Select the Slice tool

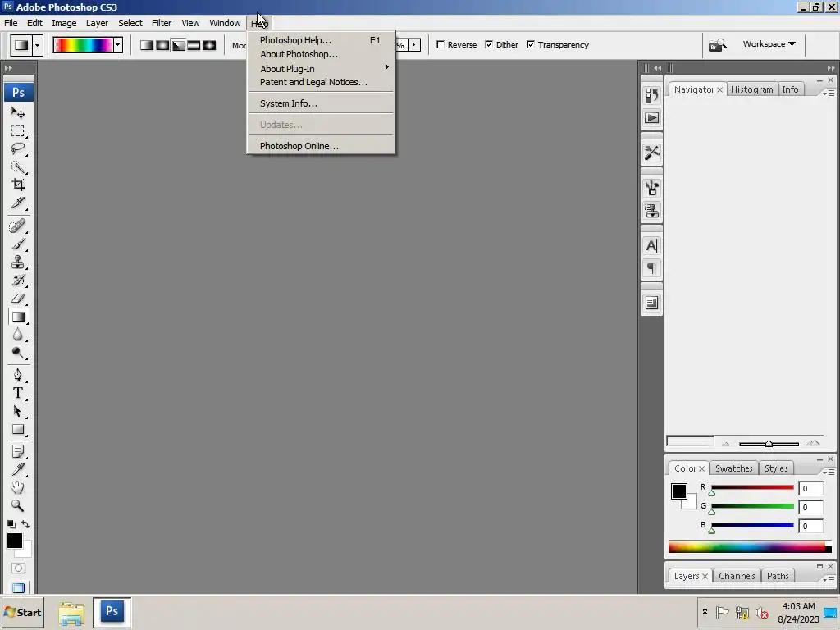(x=18, y=203)
